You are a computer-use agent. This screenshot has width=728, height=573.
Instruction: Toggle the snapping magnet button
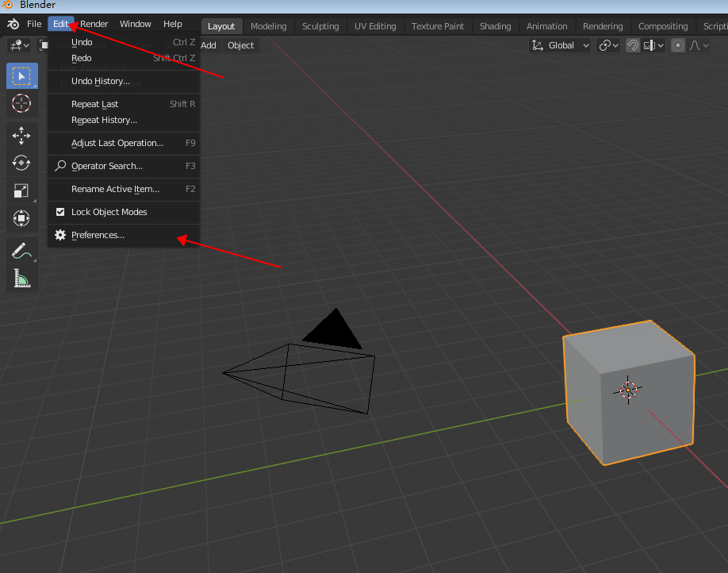pyautogui.click(x=632, y=45)
